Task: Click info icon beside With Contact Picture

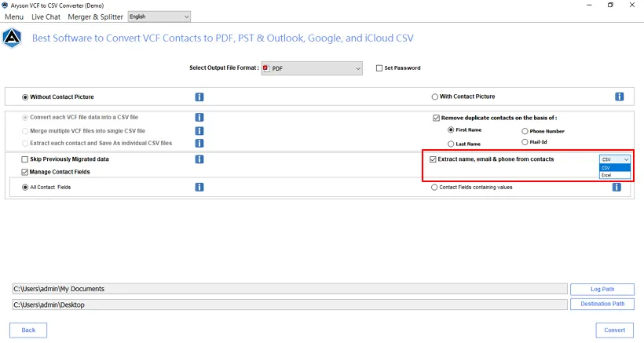Action: coord(620,97)
